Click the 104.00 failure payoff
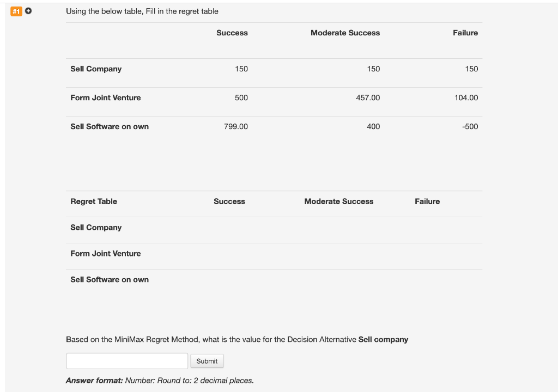This screenshot has height=392, width=558. pyautogui.click(x=466, y=97)
